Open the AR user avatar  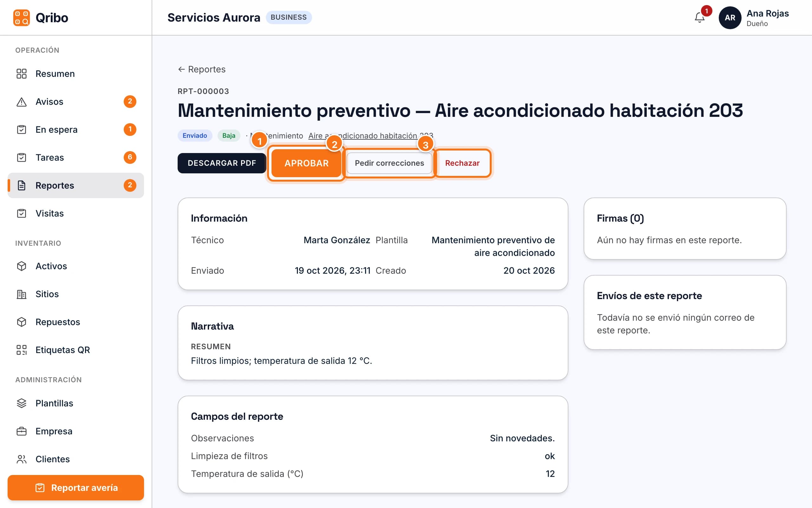[730, 17]
